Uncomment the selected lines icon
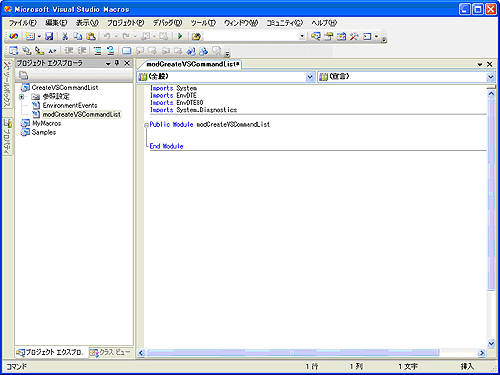This screenshot has height=375, width=500. tap(110, 51)
